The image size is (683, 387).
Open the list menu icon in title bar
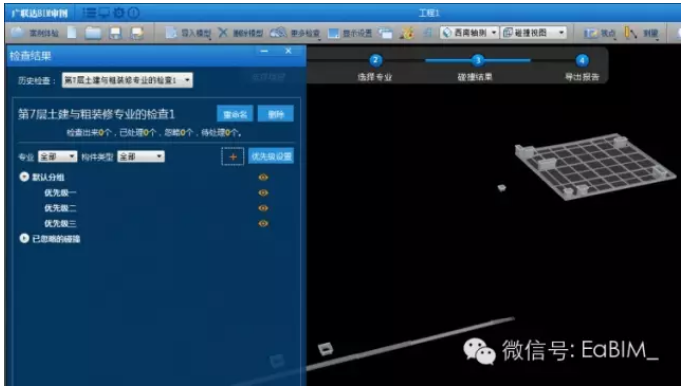click(x=89, y=13)
